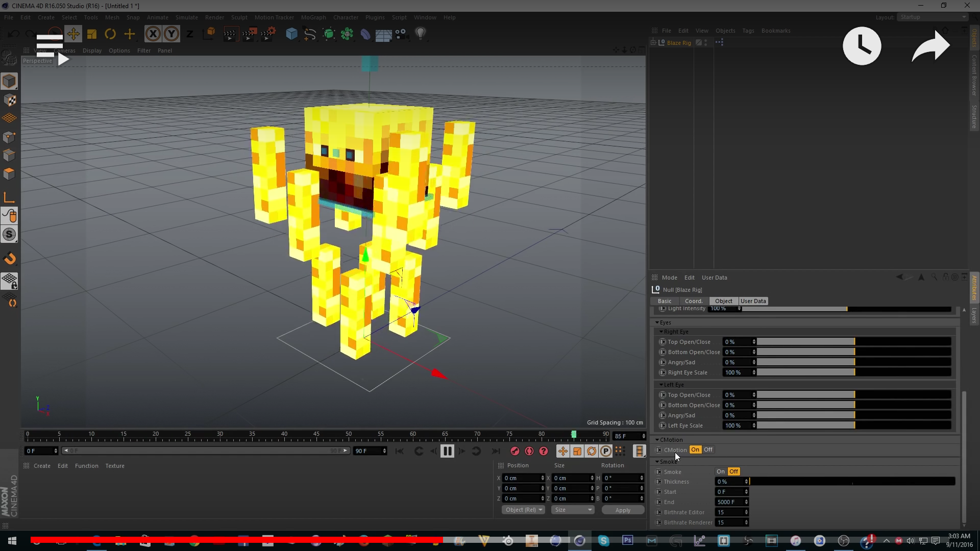Image resolution: width=980 pixels, height=551 pixels.
Task: Open the MoGraph menu
Action: (x=313, y=17)
